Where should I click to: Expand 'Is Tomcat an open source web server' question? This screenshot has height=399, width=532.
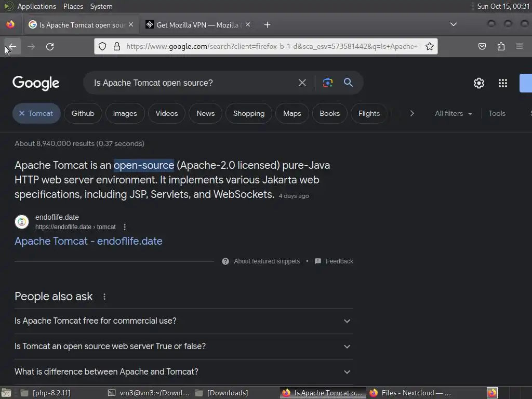point(183,347)
